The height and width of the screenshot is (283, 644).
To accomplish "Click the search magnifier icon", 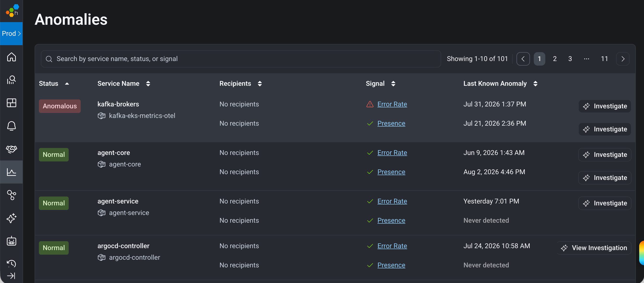I will 49,59.
